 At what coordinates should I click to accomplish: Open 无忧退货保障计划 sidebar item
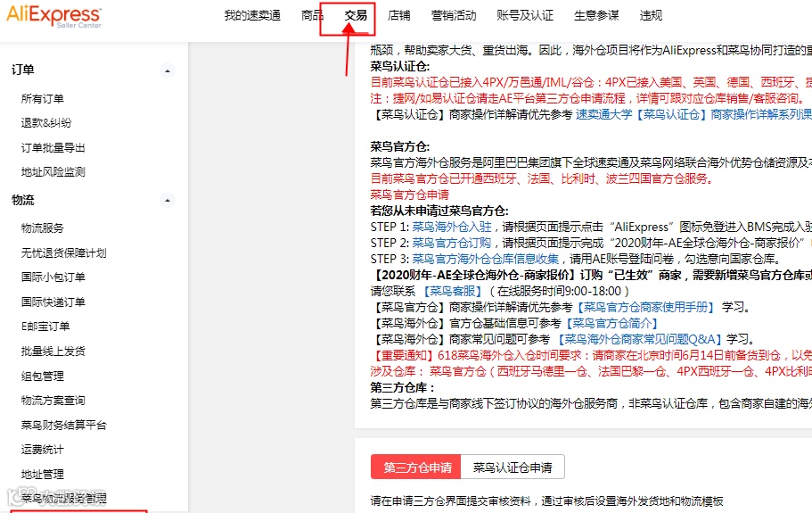63,252
